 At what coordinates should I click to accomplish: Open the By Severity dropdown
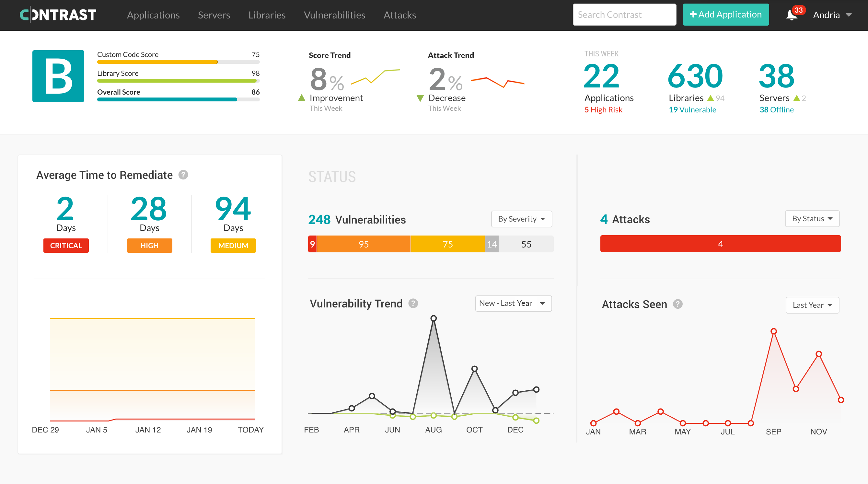pyautogui.click(x=521, y=219)
